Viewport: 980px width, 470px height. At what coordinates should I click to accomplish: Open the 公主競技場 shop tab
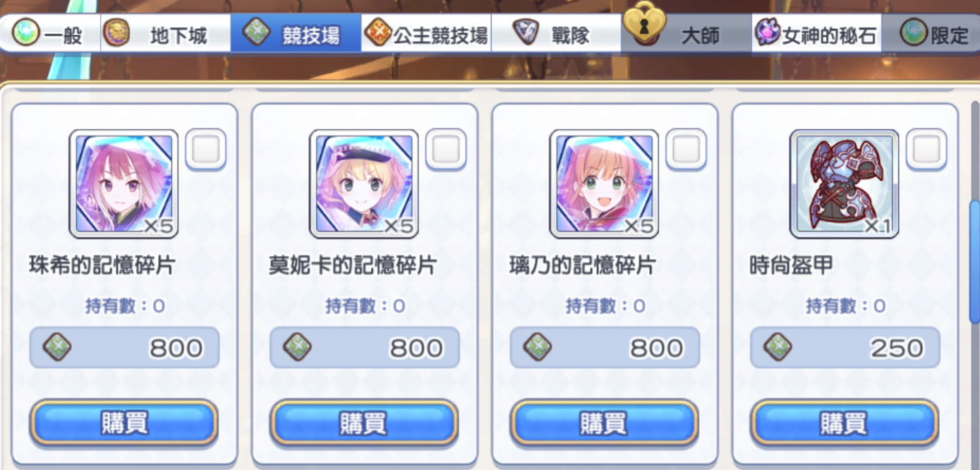click(426, 33)
